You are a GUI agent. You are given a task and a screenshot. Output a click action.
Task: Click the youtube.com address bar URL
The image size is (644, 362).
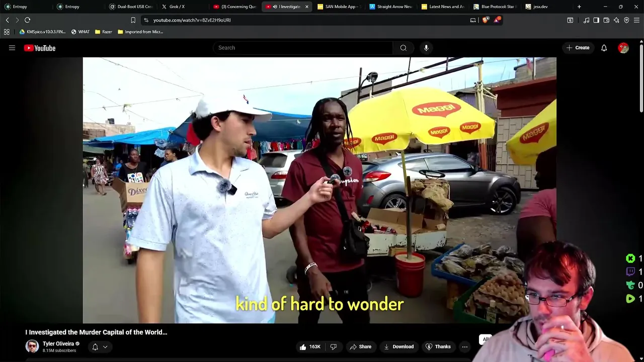point(192,20)
